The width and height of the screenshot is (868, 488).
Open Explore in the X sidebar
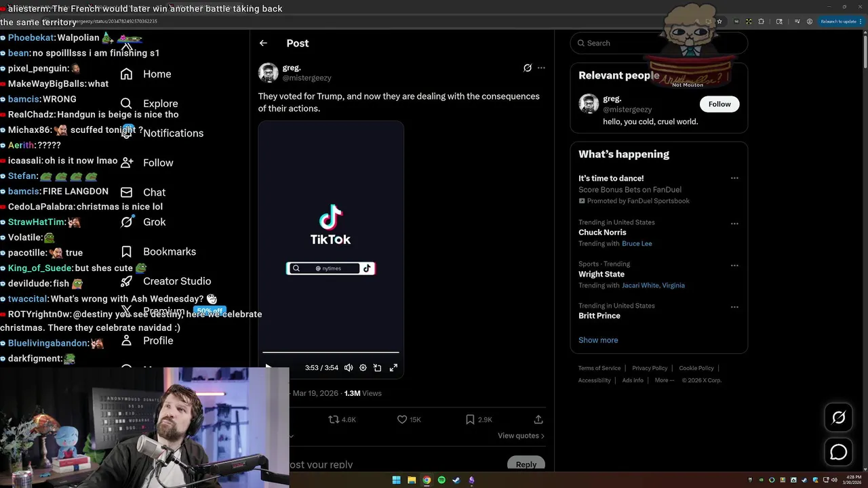[149, 104]
